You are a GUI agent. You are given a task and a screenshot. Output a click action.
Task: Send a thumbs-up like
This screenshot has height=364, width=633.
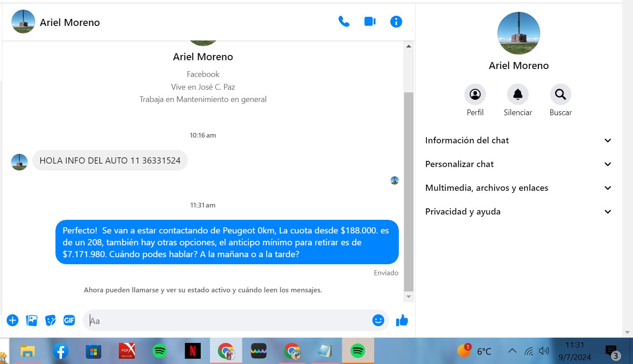coord(402,321)
